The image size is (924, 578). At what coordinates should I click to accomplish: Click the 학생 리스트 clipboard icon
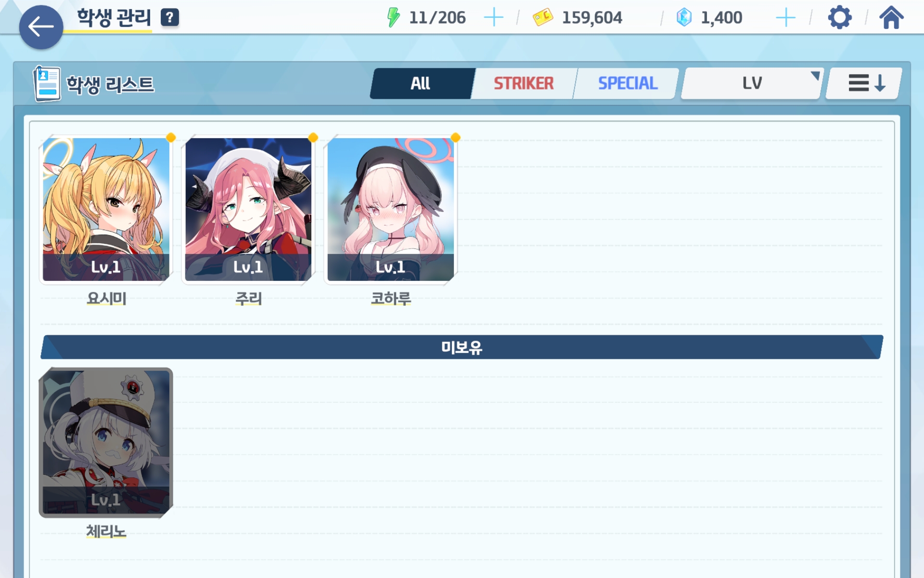(x=47, y=84)
